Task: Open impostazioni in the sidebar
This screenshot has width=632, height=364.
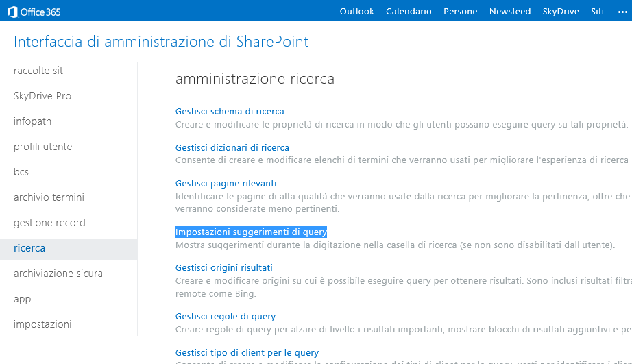Action: tap(42, 324)
